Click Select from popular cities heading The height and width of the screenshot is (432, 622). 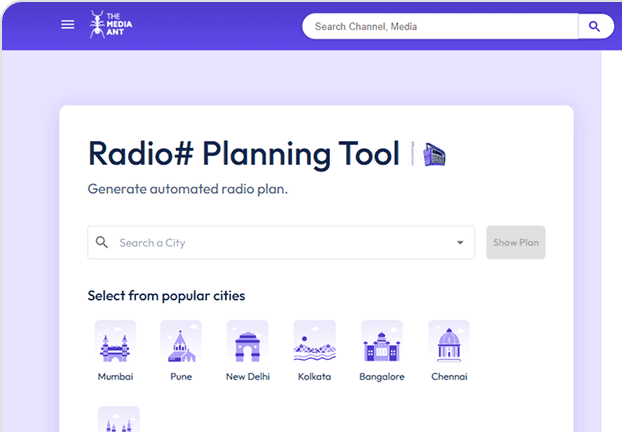pyautogui.click(x=166, y=296)
